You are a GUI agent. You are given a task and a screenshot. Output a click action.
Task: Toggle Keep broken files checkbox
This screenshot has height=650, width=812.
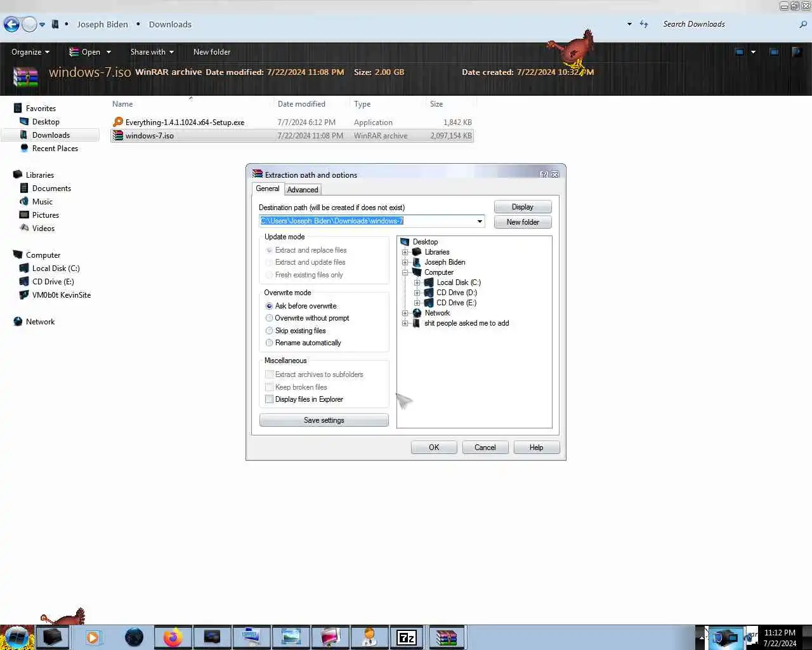pyautogui.click(x=269, y=387)
